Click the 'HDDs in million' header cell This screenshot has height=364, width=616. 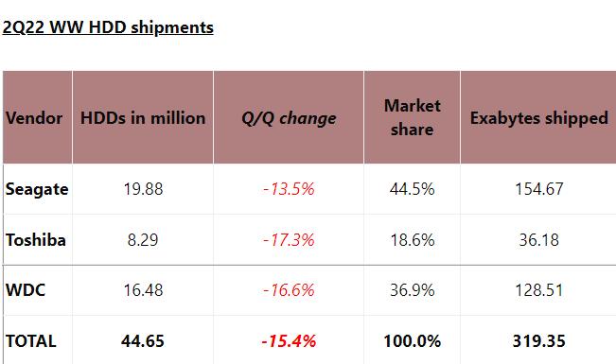click(143, 118)
